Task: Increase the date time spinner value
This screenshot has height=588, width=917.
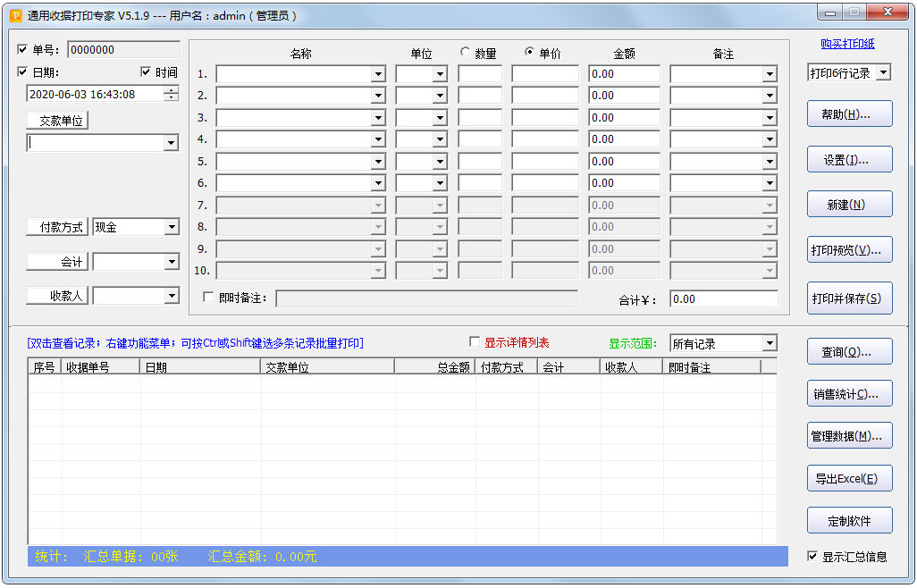Action: point(171,90)
